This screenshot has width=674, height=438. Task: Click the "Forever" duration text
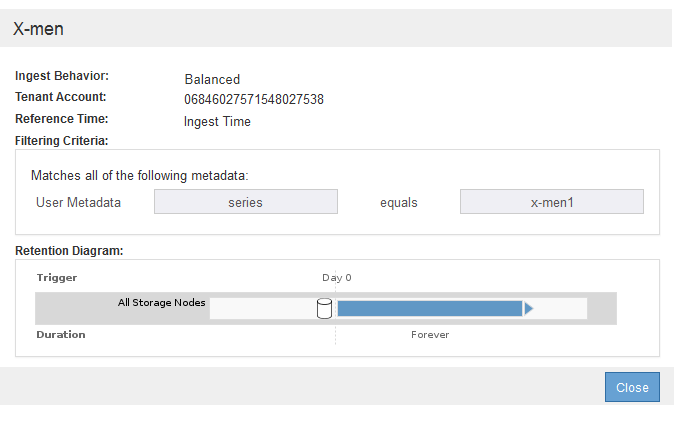pyautogui.click(x=430, y=334)
